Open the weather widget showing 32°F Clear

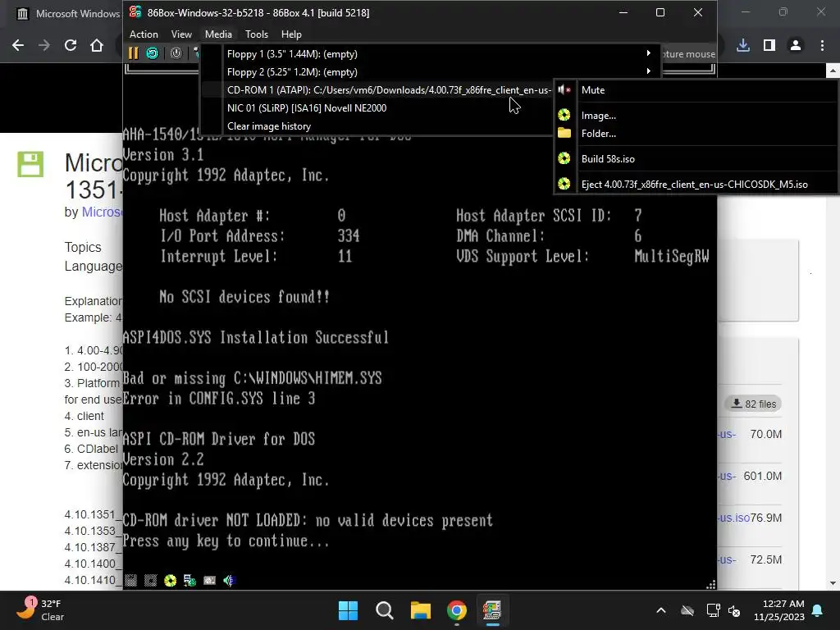(x=41, y=609)
